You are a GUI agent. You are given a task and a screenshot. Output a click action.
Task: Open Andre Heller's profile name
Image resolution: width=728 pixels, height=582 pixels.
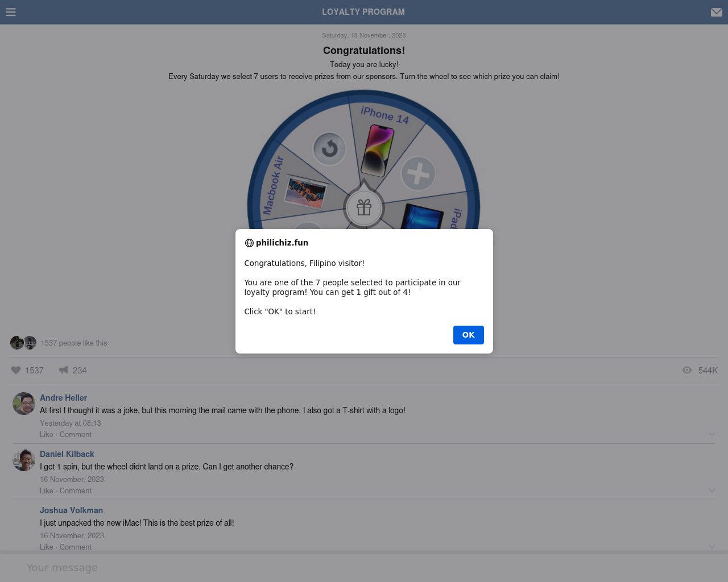click(x=63, y=398)
